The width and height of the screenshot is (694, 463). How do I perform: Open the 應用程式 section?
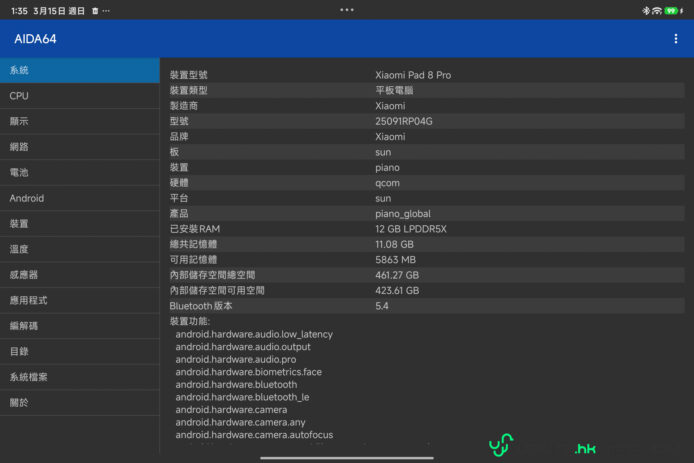[79, 300]
